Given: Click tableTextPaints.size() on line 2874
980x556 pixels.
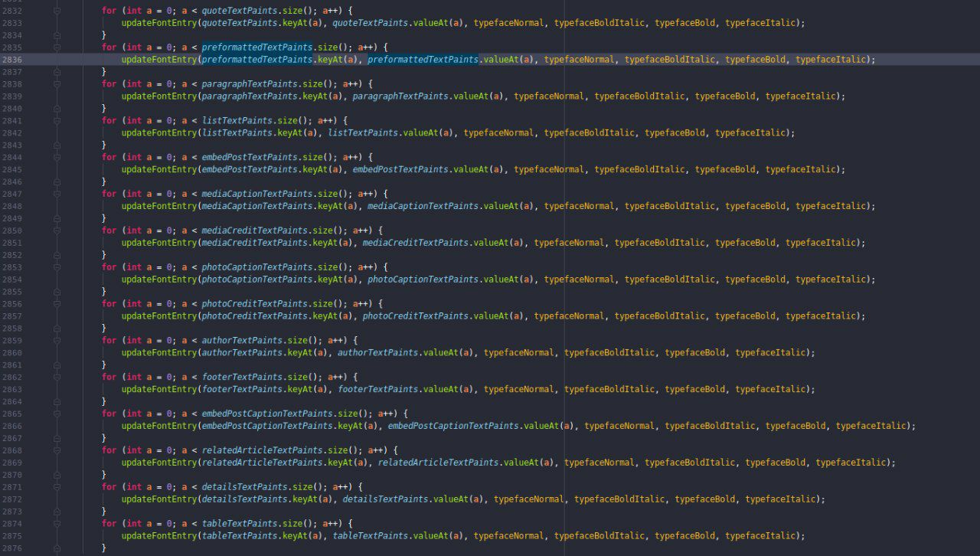Looking at the screenshot, I should click(261, 524).
